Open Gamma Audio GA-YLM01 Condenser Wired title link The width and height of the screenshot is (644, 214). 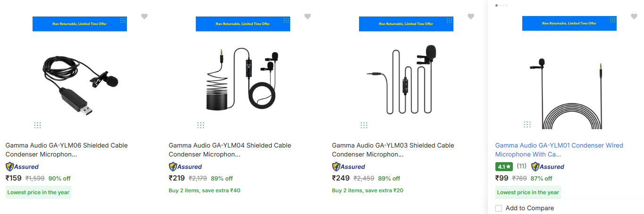click(x=559, y=150)
